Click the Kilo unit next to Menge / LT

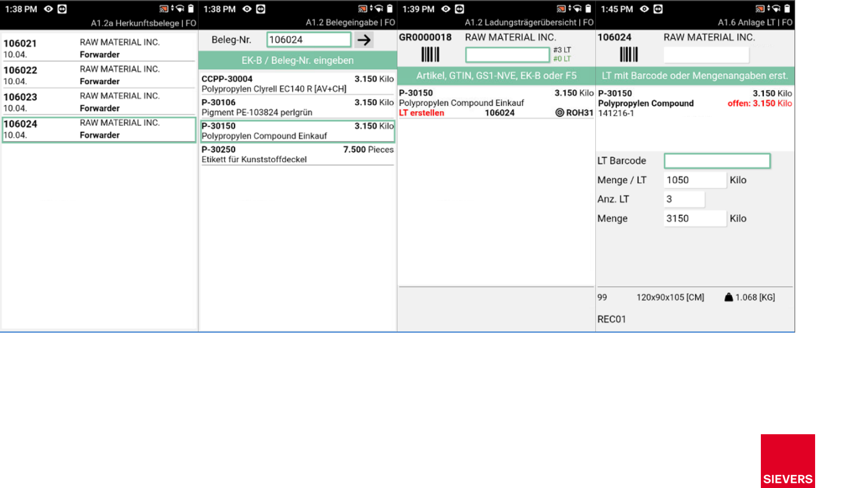(x=738, y=180)
